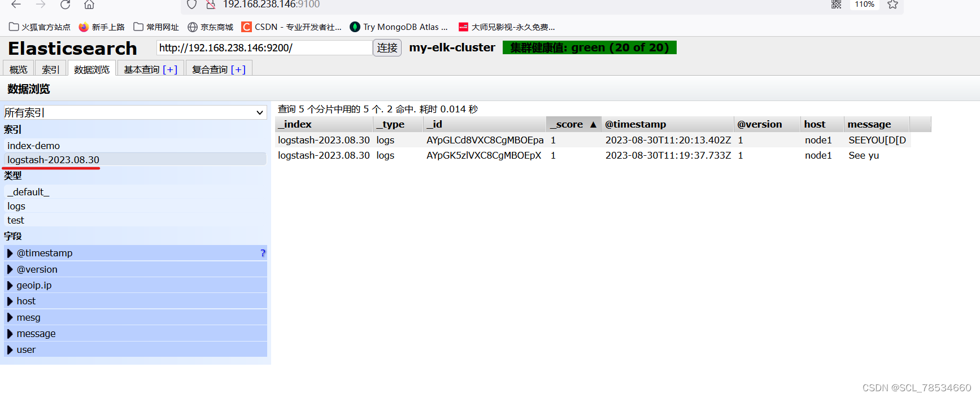Click the browser address bar URL

click(272, 5)
